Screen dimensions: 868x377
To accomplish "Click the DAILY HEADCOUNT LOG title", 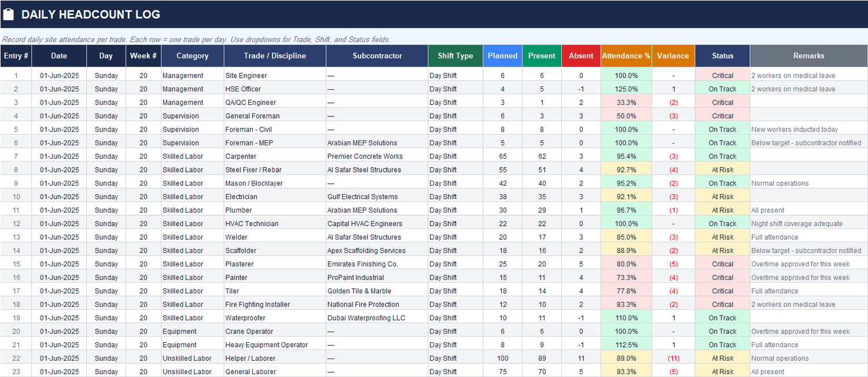I will click(91, 14).
